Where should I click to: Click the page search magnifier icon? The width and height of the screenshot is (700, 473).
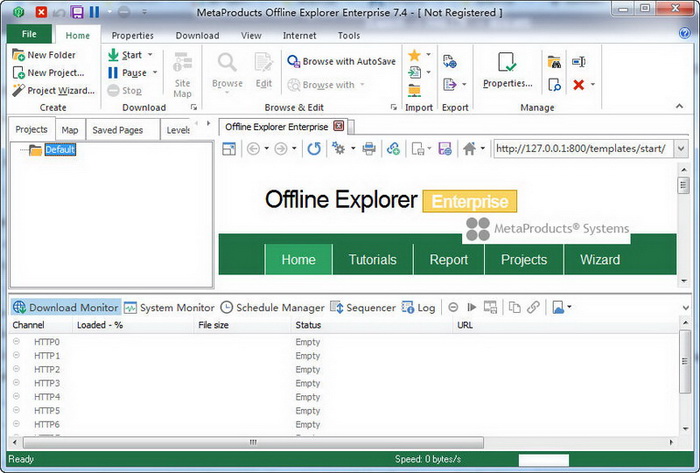click(554, 84)
